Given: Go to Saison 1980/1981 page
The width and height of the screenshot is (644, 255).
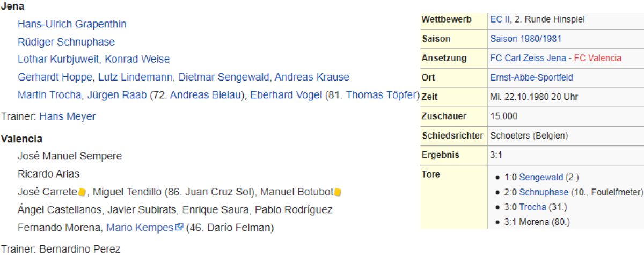Looking at the screenshot, I should (525, 39).
